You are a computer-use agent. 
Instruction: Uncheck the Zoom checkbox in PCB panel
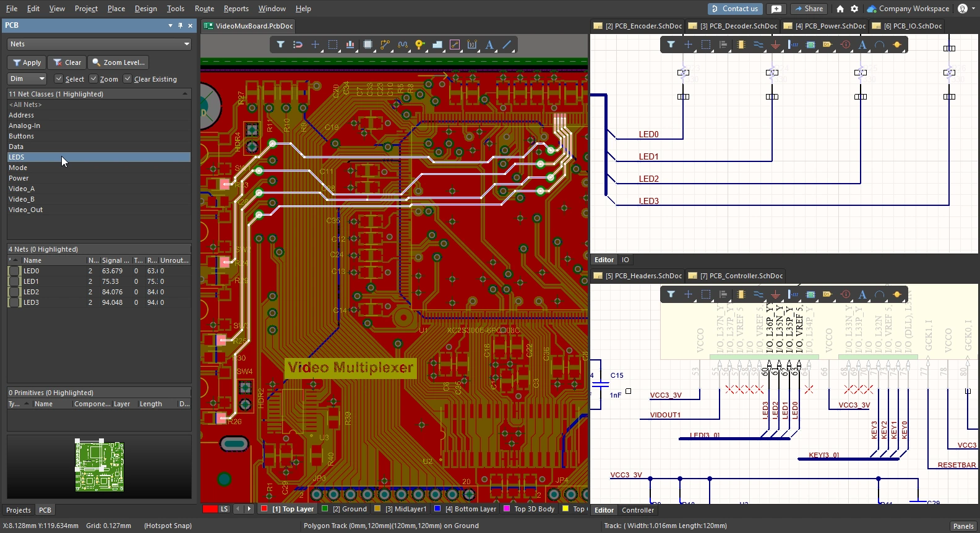pos(93,79)
